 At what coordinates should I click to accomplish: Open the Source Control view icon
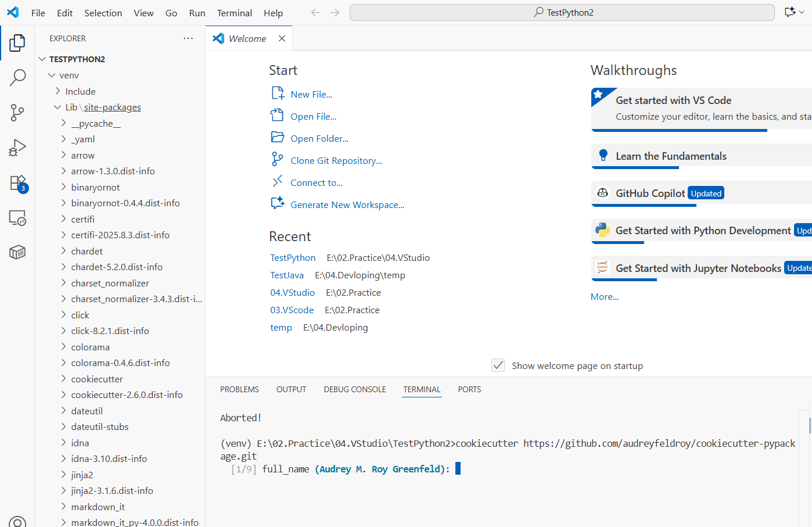[x=17, y=113]
